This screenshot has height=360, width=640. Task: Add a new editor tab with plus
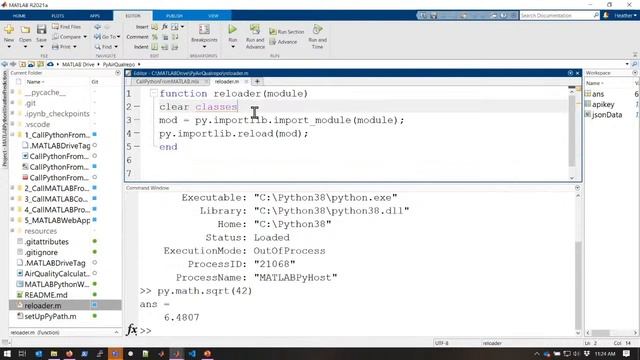(x=257, y=82)
